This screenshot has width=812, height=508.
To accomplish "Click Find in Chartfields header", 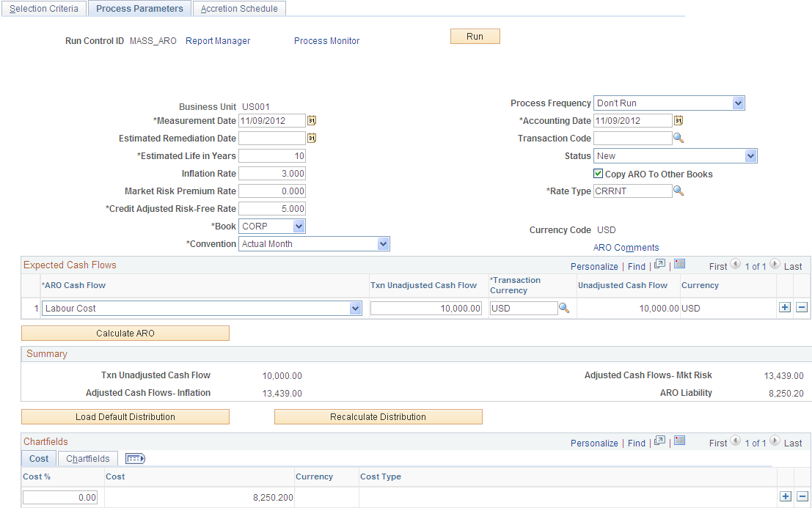I will tap(637, 443).
